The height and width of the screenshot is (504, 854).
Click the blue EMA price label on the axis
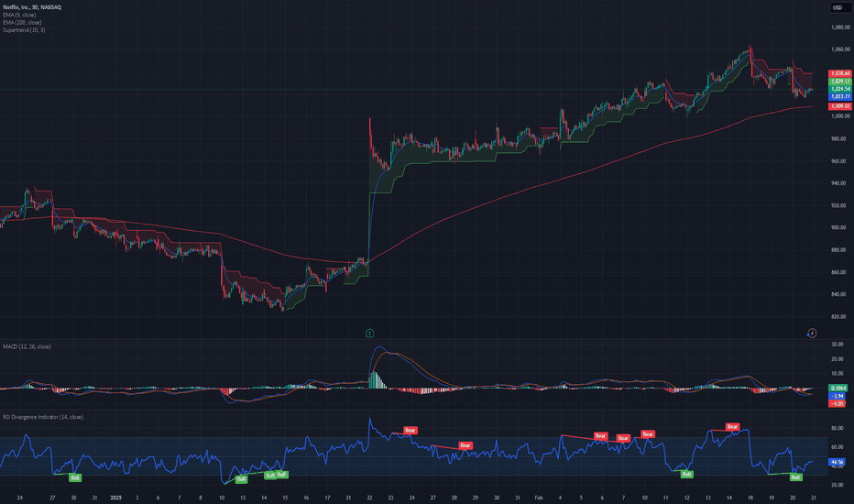click(840, 96)
